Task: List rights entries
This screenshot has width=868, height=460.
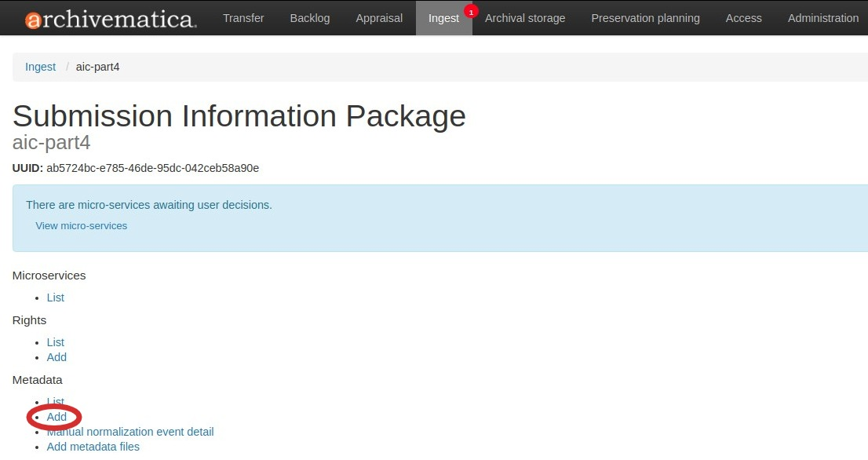Action: point(55,342)
